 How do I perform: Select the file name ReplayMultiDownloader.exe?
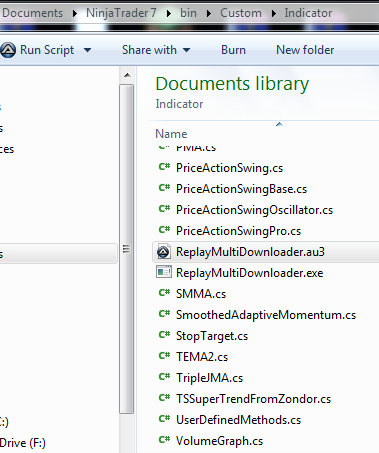[x=250, y=273]
